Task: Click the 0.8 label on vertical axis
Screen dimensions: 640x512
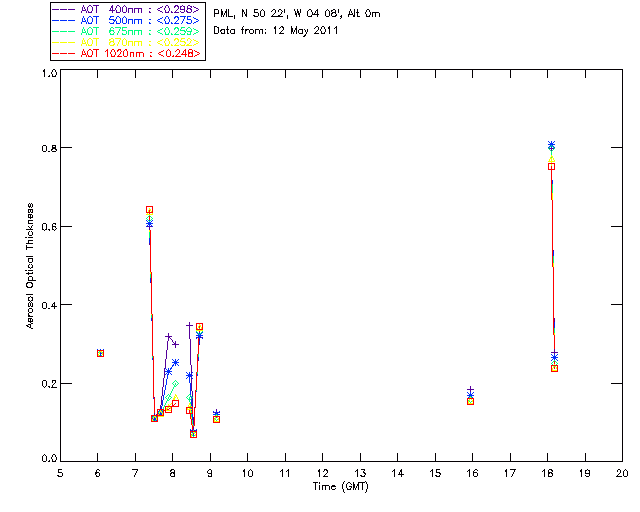Action: tap(49, 148)
